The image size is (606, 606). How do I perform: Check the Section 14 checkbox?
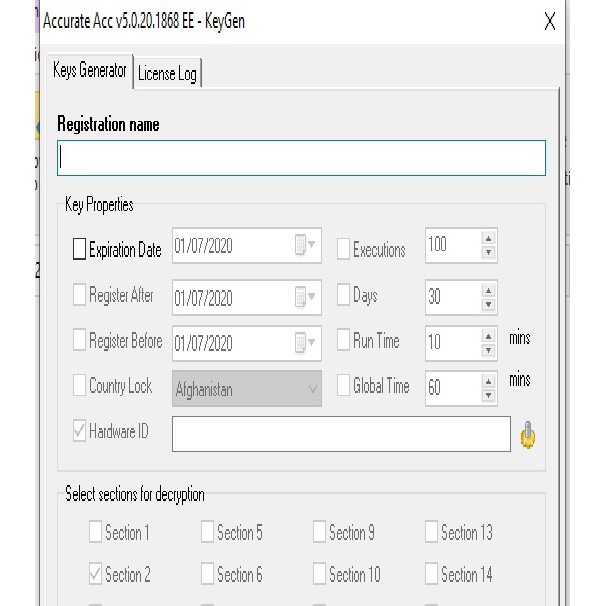pyautogui.click(x=431, y=573)
